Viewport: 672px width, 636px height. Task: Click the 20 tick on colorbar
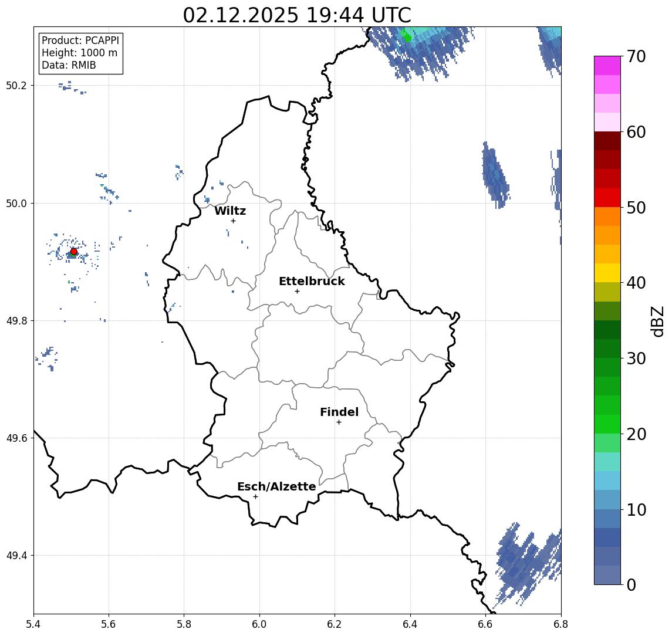(x=636, y=434)
